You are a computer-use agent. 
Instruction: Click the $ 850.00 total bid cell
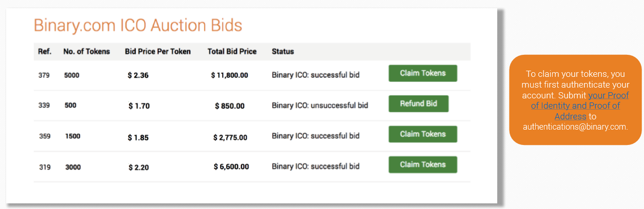[229, 106]
